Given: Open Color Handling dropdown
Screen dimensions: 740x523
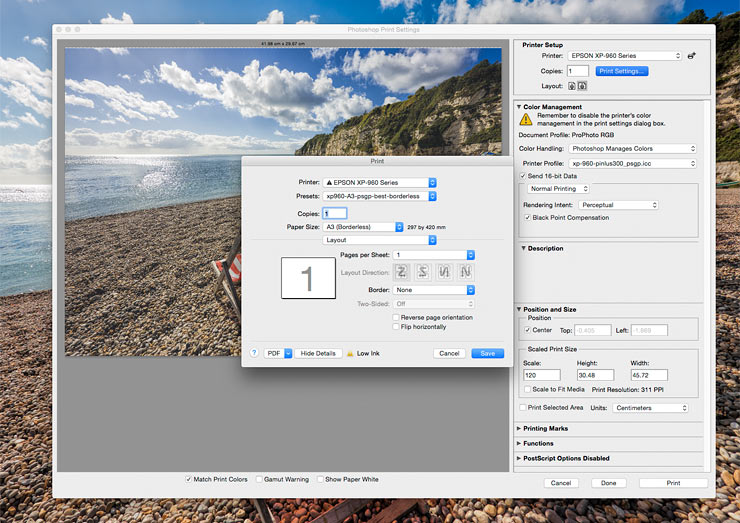Looking at the screenshot, I should [632, 149].
